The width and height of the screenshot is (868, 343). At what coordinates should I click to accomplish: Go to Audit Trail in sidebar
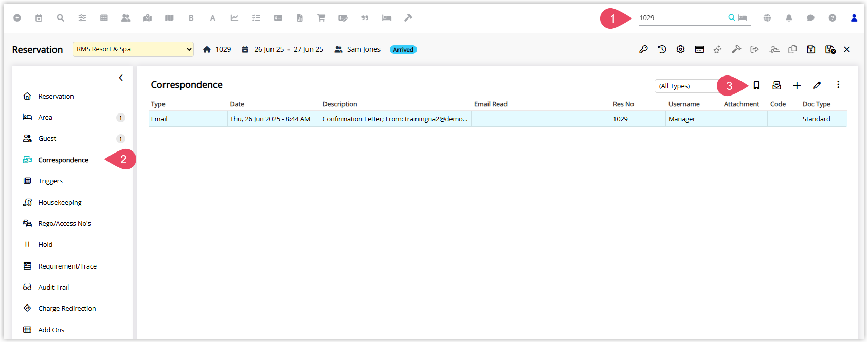coord(53,287)
